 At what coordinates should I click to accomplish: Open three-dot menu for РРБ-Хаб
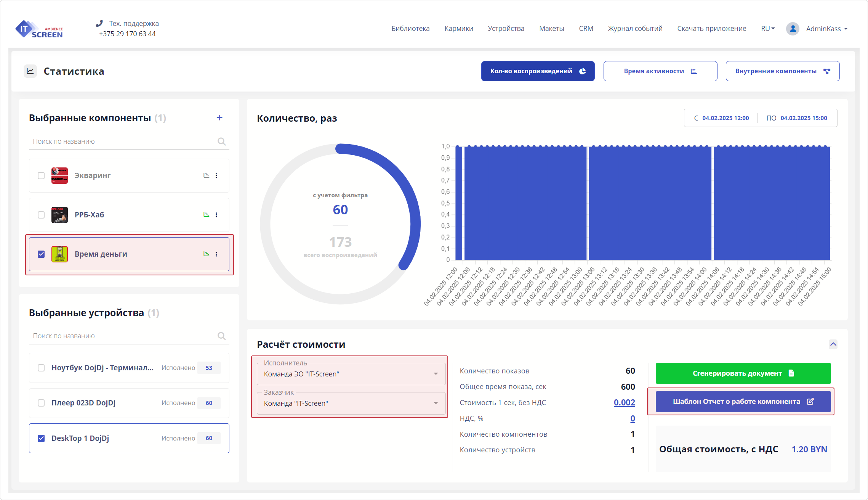coord(216,215)
